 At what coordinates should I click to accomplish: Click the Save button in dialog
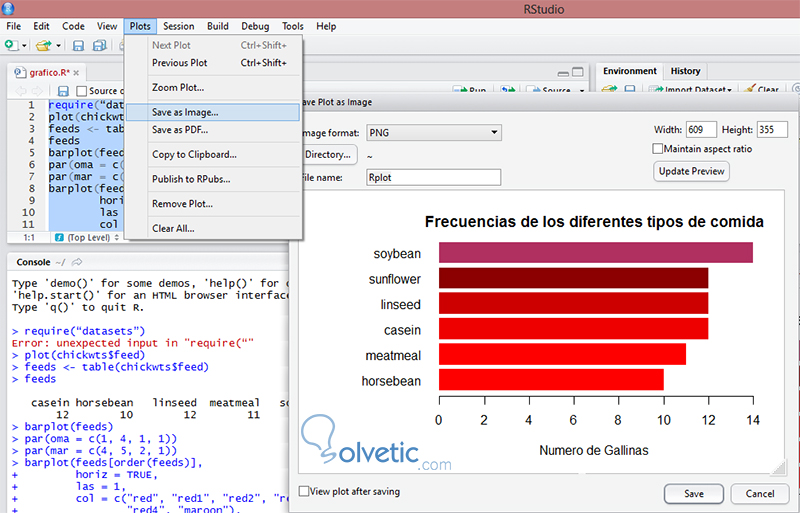coord(692,493)
